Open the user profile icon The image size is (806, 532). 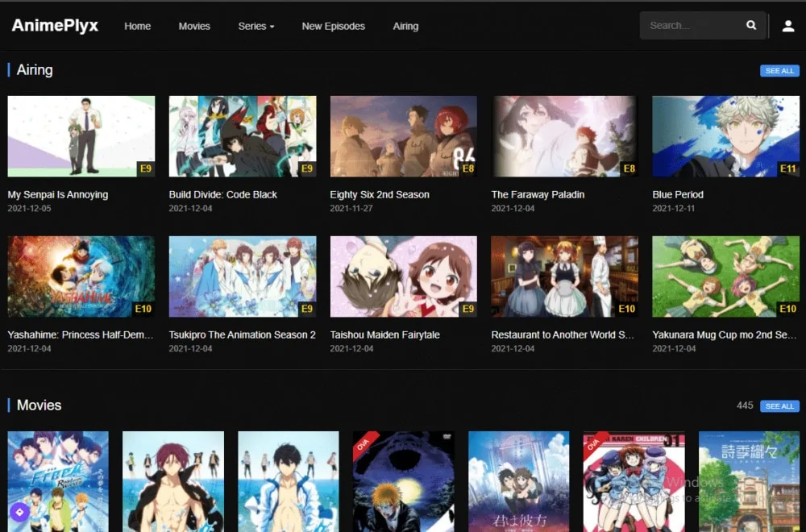pos(788,25)
